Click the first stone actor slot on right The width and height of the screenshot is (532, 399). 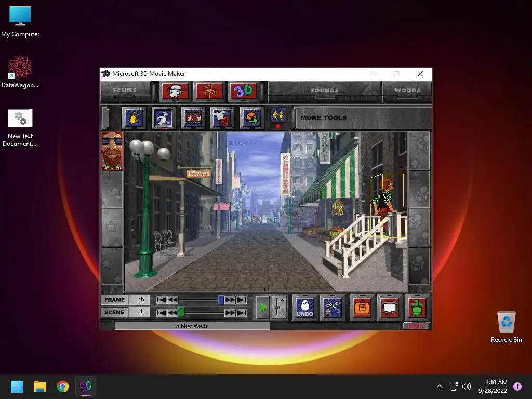419,151
